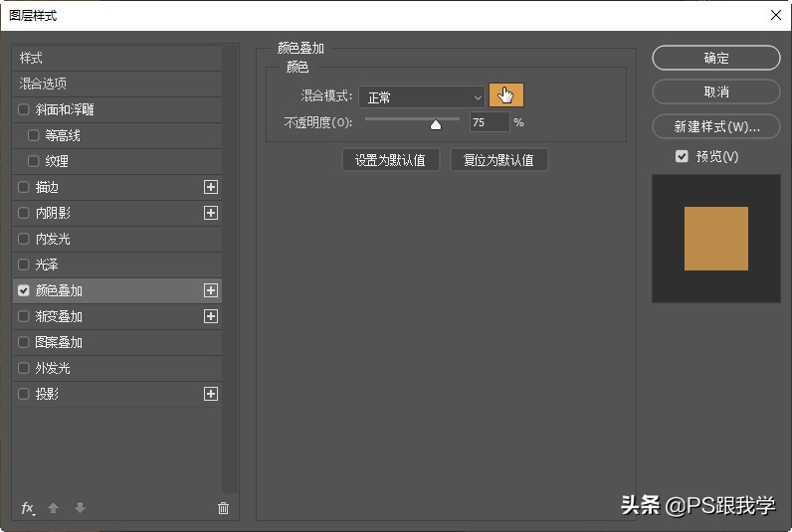
Task: Delete effect with trash icon
Action: [223, 508]
